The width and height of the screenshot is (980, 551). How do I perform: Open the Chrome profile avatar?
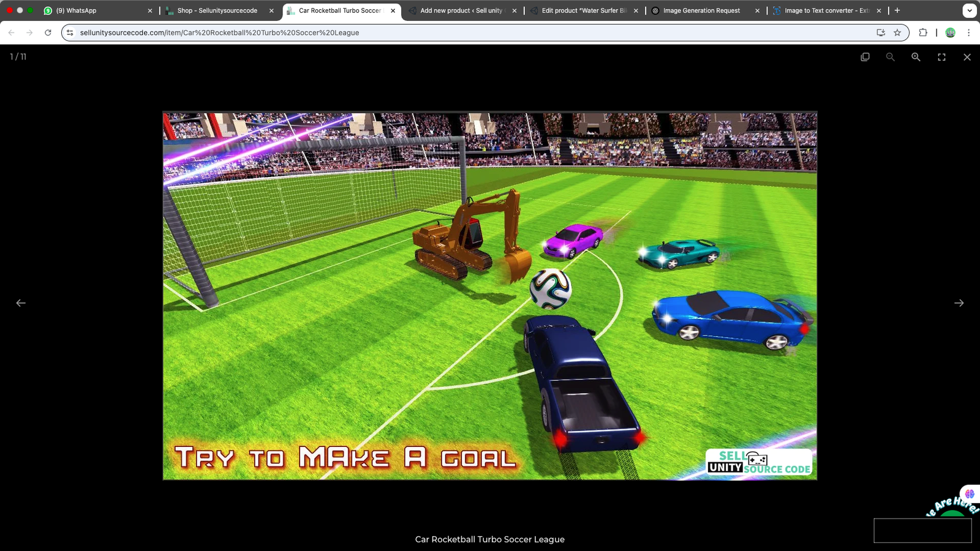point(951,32)
